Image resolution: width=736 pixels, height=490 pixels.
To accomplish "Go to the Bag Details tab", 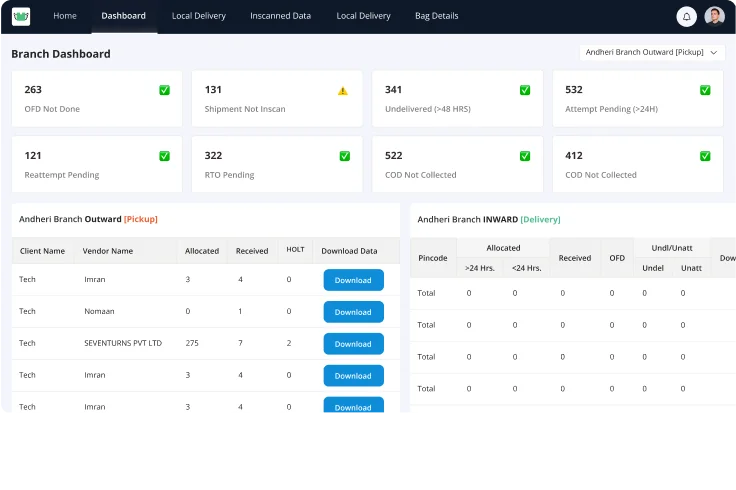I will point(436,16).
